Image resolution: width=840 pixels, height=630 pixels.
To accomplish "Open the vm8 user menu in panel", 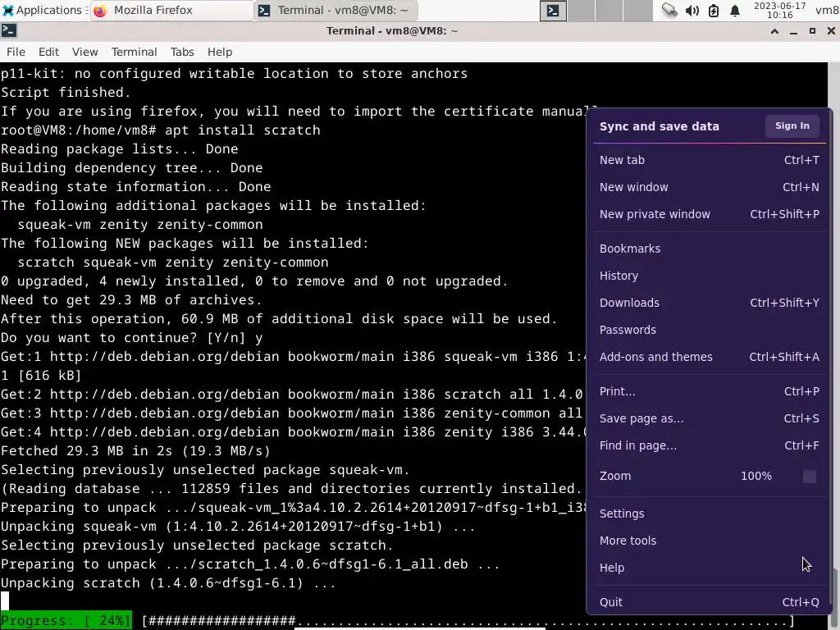I will [827, 10].
